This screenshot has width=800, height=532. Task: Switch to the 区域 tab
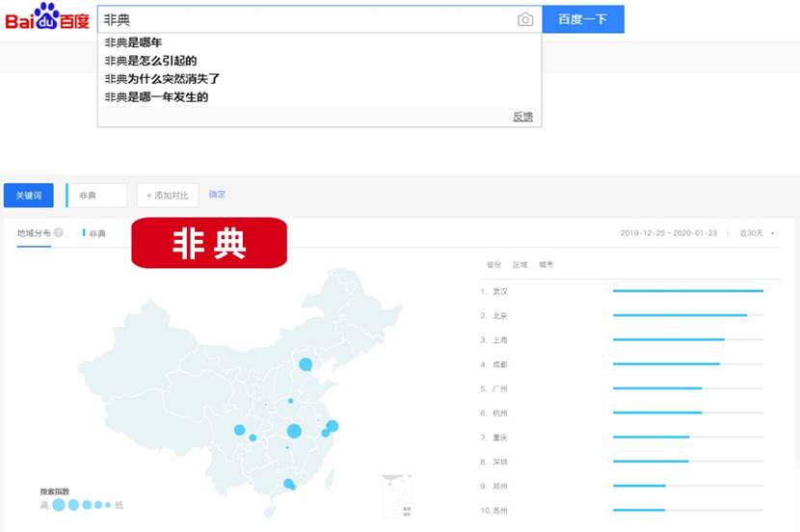[520, 264]
